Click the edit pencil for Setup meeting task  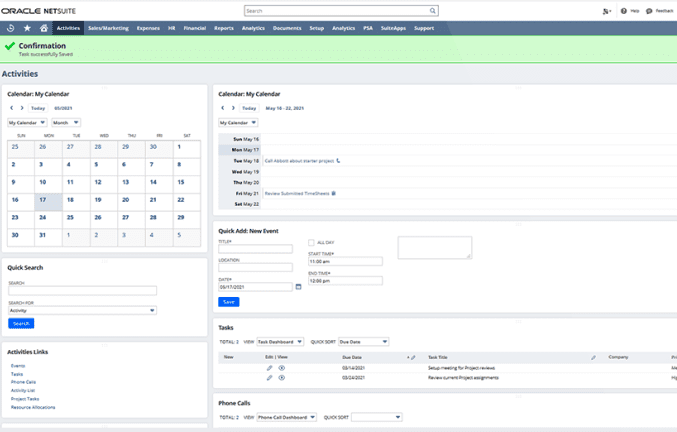(269, 368)
